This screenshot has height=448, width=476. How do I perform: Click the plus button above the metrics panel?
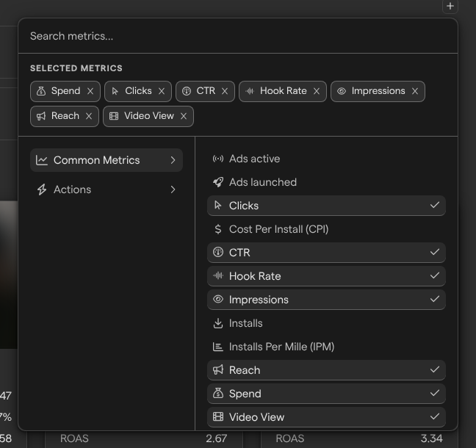[x=450, y=6]
